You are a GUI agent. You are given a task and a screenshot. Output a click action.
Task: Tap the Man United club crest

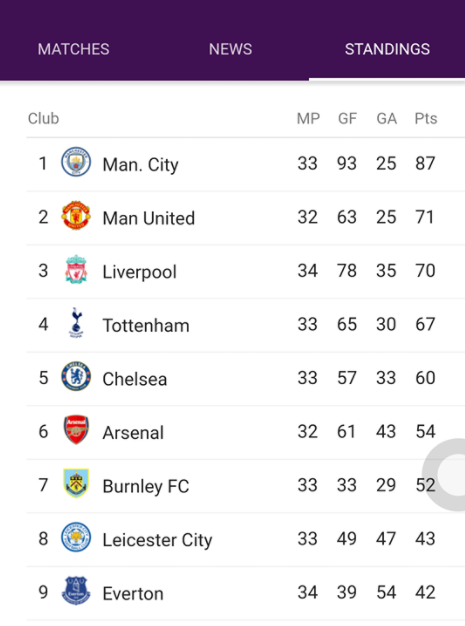[76, 216]
